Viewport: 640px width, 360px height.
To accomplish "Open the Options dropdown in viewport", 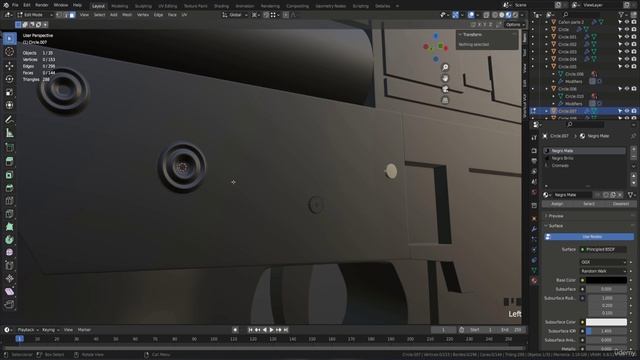I will 515,24.
